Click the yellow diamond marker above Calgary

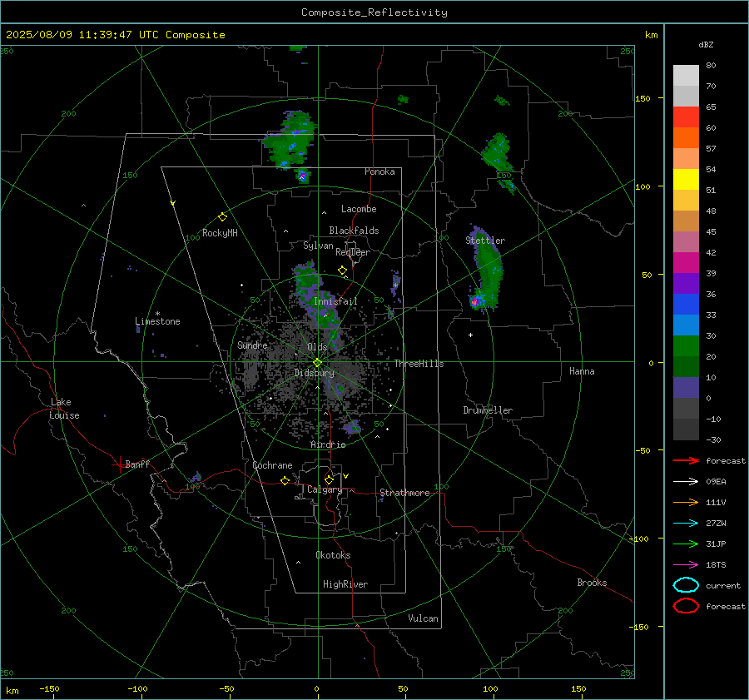pyautogui.click(x=329, y=479)
